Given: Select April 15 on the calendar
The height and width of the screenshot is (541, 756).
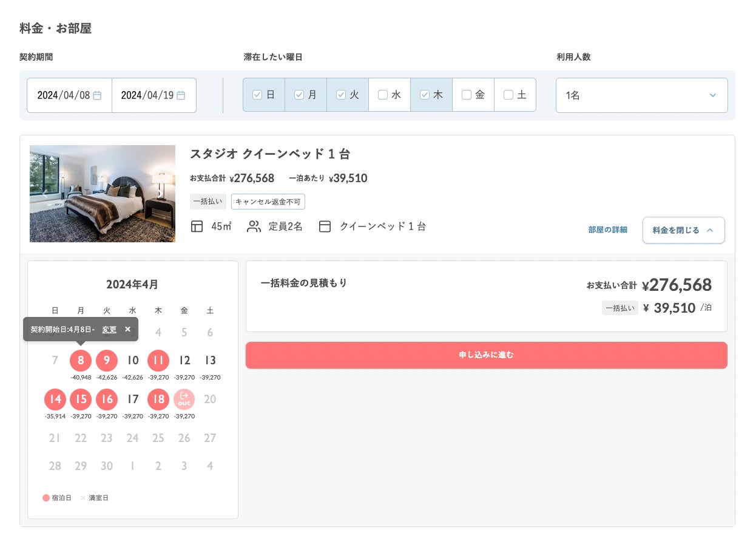Looking at the screenshot, I should (81, 399).
